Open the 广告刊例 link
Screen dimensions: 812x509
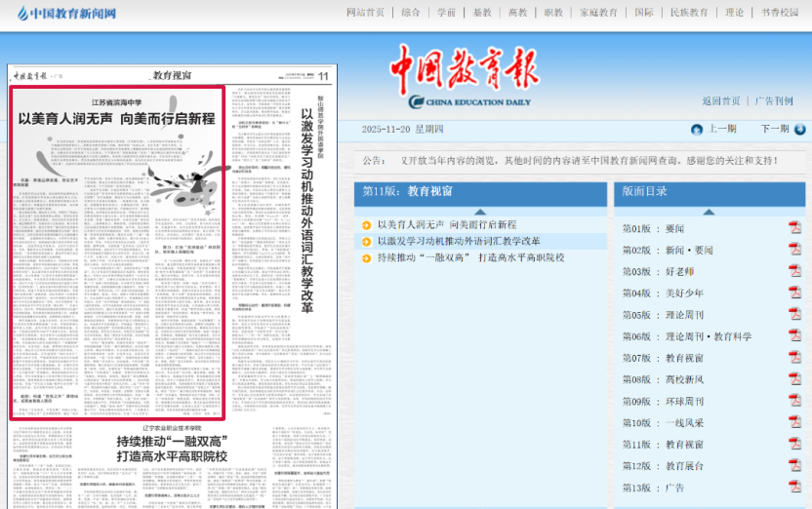click(x=774, y=101)
